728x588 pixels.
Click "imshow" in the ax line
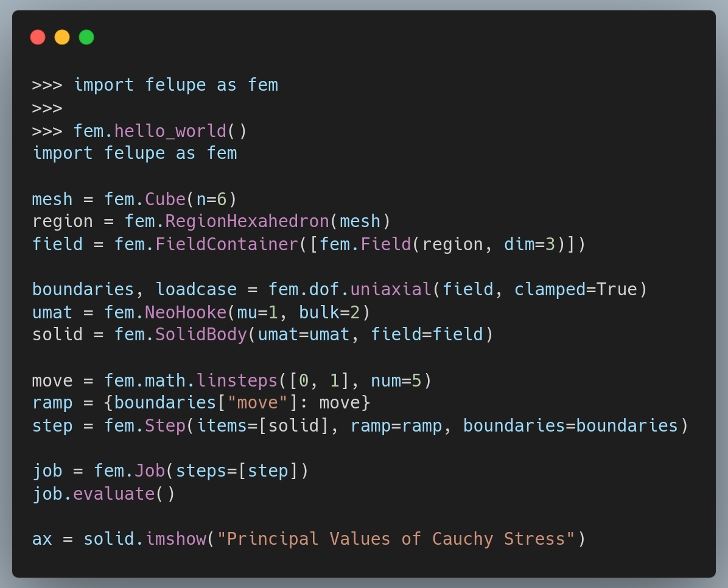click(175, 539)
